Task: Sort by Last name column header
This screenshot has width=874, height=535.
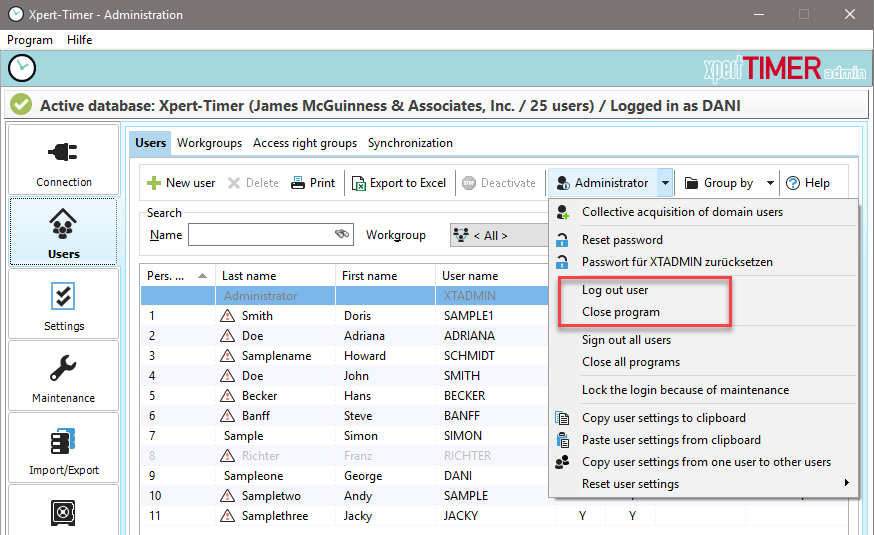Action: pyautogui.click(x=249, y=275)
